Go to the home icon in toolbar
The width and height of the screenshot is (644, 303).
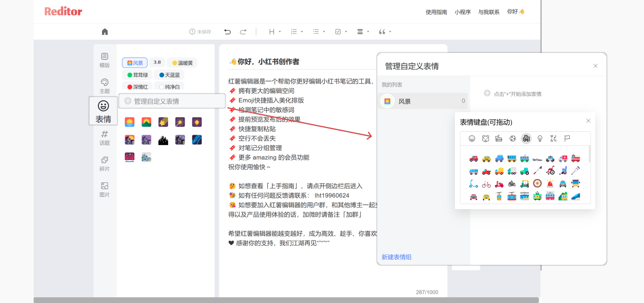pos(105,32)
